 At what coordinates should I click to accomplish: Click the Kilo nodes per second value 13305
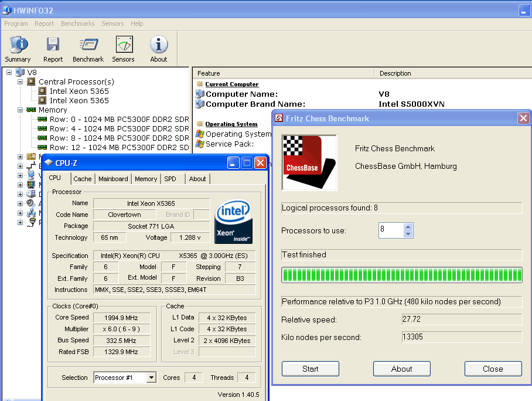click(462, 337)
